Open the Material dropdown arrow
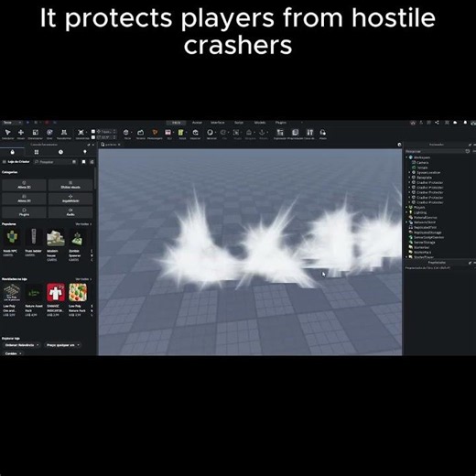The height and width of the screenshot is (476, 476). click(216, 133)
